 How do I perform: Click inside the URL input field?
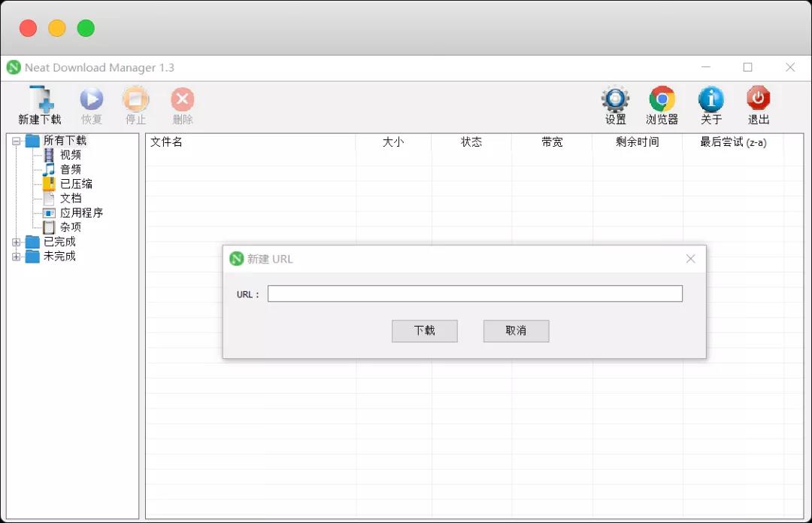(475, 293)
